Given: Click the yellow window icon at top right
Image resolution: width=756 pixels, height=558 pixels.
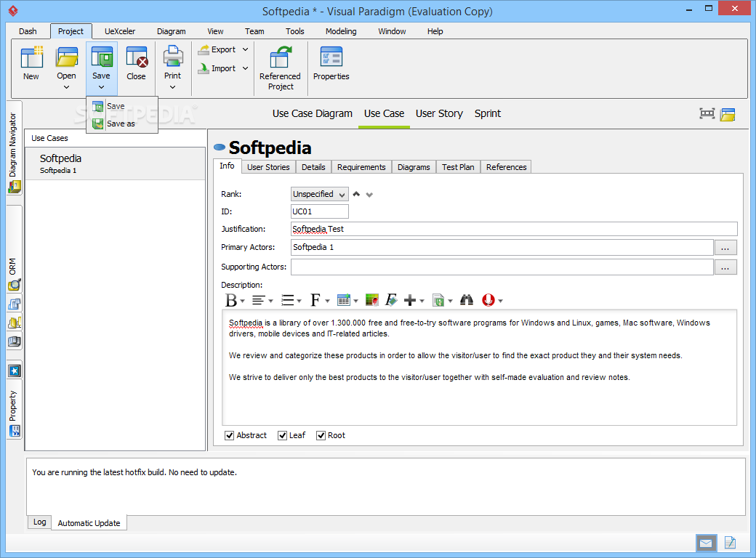Looking at the screenshot, I should pyautogui.click(x=728, y=114).
